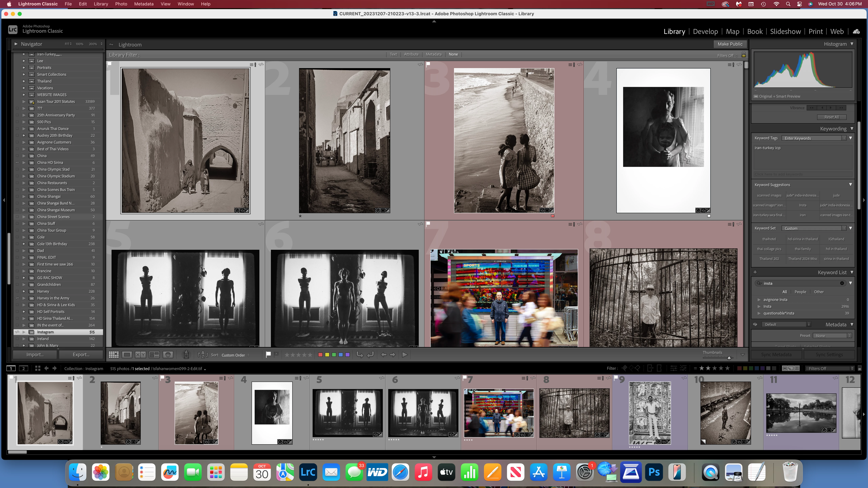The height and width of the screenshot is (488, 868).
Task: Open People view face icon
Action: pyautogui.click(x=168, y=355)
